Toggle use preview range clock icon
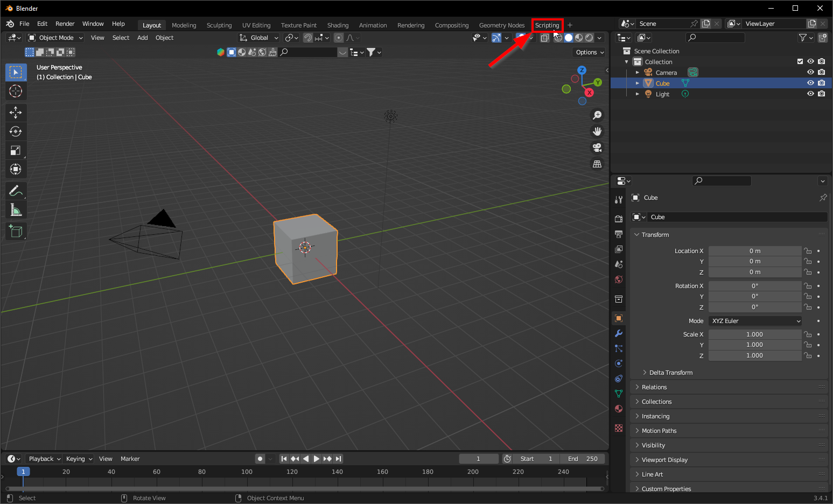The height and width of the screenshot is (504, 833). [507, 459]
